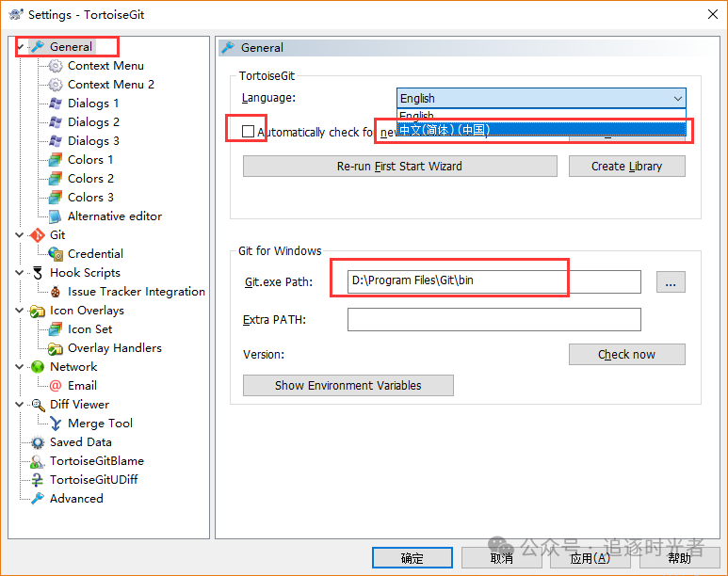
Task: Click the Saved Data gear icon
Action: pos(38,442)
